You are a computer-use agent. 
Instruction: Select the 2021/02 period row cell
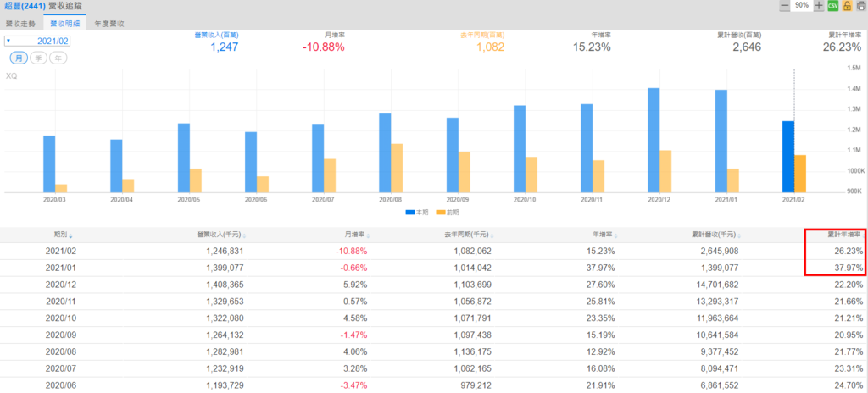tap(61, 251)
